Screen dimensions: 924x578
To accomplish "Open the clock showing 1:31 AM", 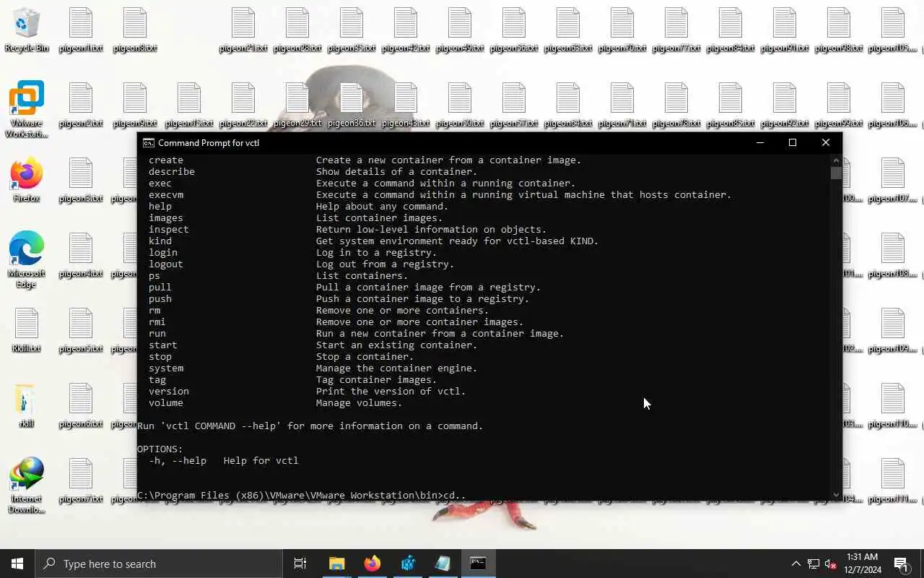I will [x=863, y=564].
